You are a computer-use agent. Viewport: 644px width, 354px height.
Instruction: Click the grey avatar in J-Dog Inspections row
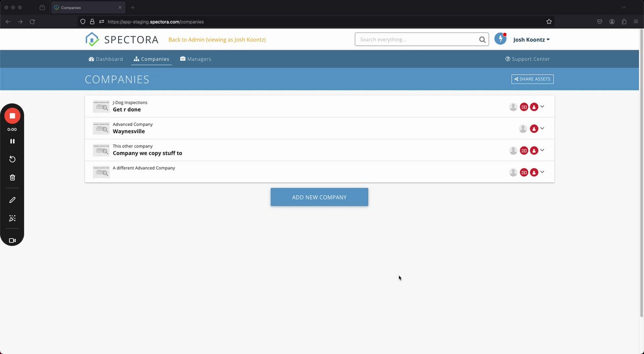(513, 107)
